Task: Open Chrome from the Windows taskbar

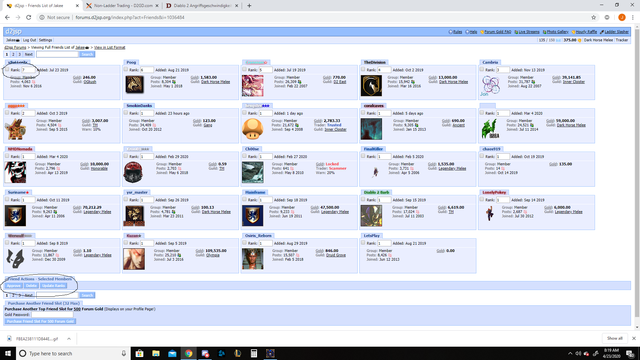Action: 189,353
